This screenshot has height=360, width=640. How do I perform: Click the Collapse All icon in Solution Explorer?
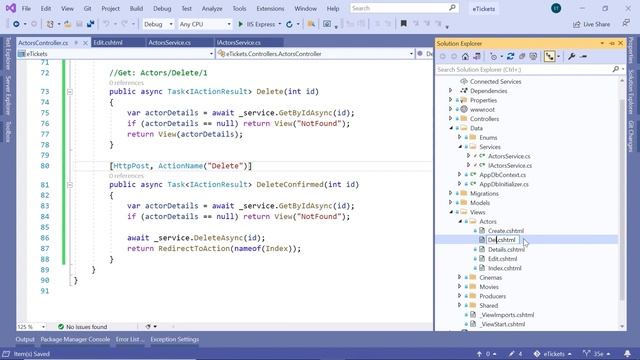[522, 57]
